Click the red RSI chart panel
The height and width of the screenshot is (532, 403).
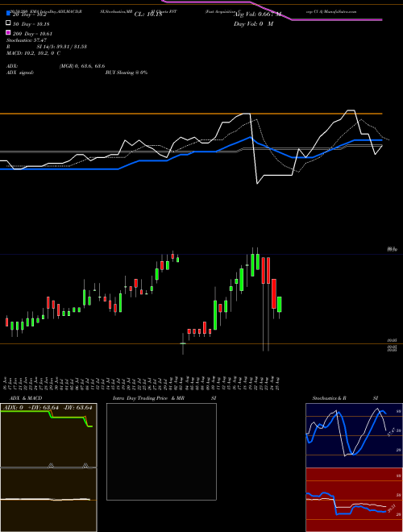(354, 500)
